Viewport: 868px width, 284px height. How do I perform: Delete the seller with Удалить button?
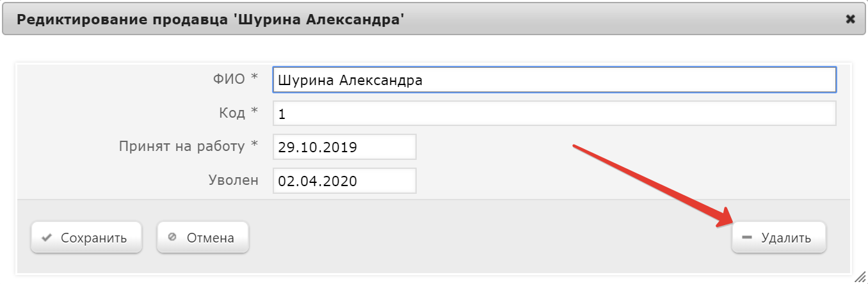point(779,238)
